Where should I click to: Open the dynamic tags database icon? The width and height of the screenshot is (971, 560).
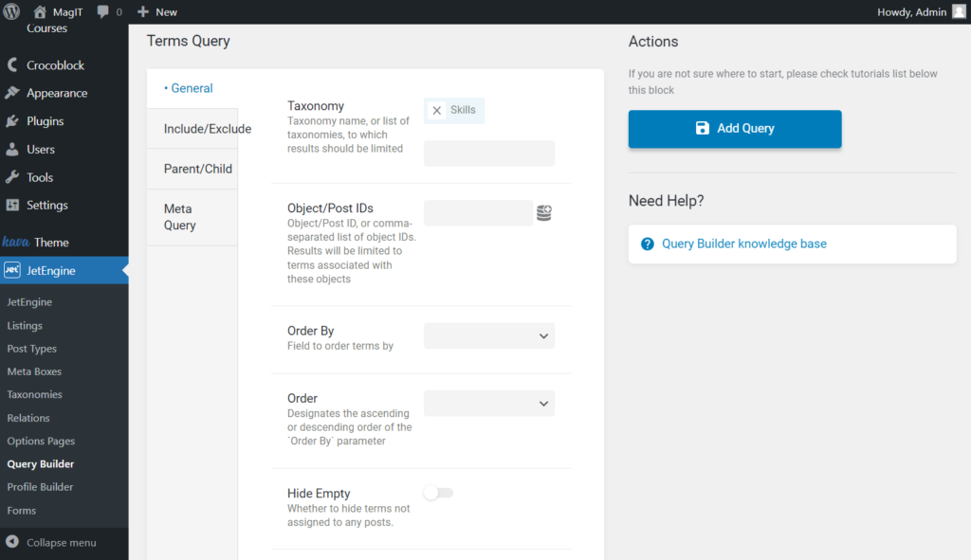point(543,213)
